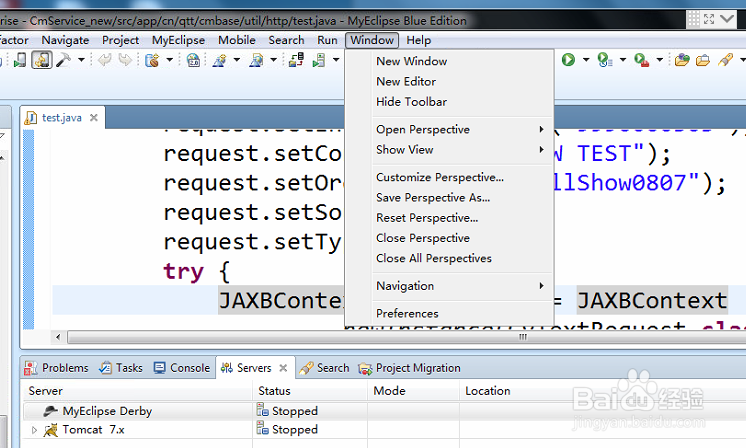
Task: Switch to the Problems tab
Action: (56, 368)
